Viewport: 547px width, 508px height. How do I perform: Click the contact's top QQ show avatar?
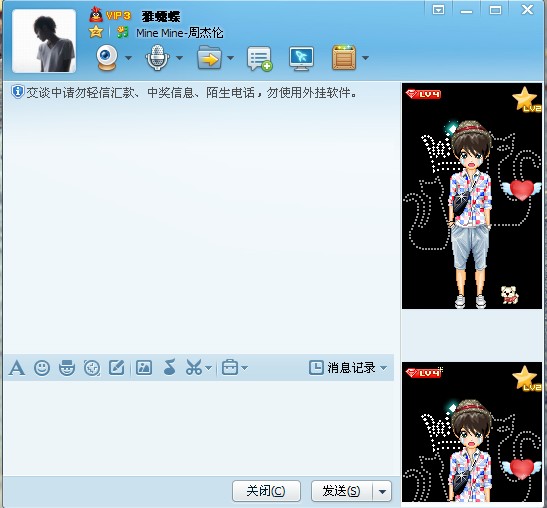472,196
